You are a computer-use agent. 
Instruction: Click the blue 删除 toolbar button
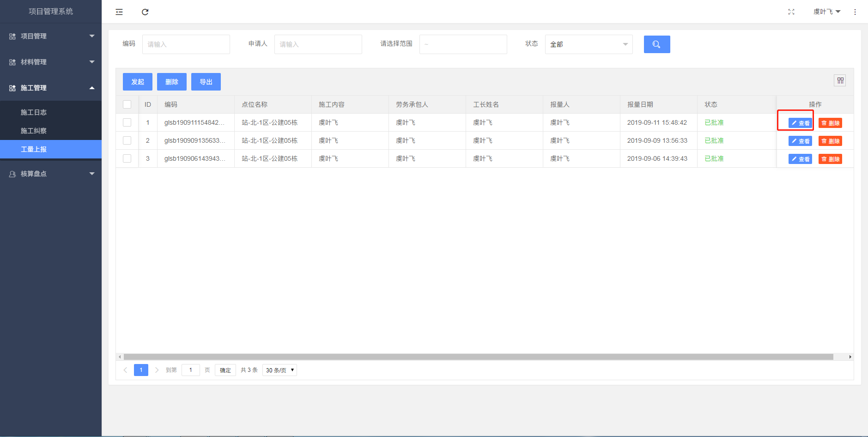[172, 82]
